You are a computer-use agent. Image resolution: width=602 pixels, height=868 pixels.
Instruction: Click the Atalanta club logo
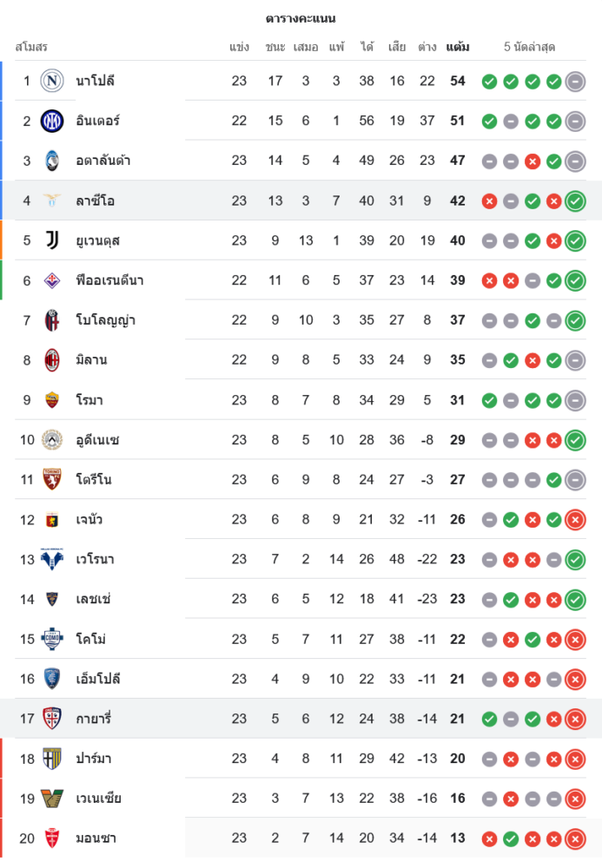[52, 161]
